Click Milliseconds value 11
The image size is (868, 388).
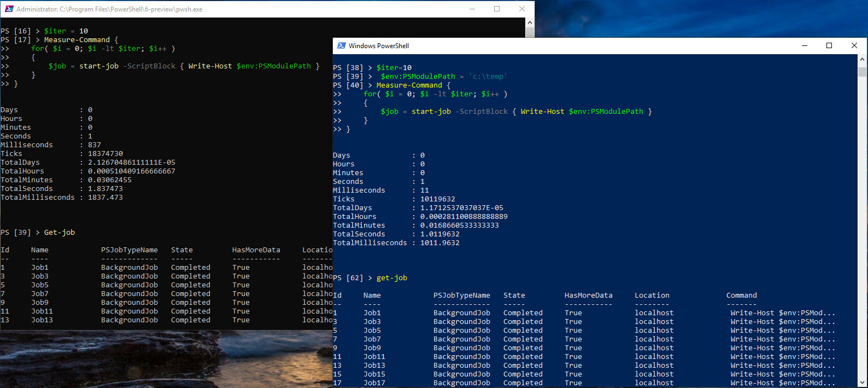point(425,190)
